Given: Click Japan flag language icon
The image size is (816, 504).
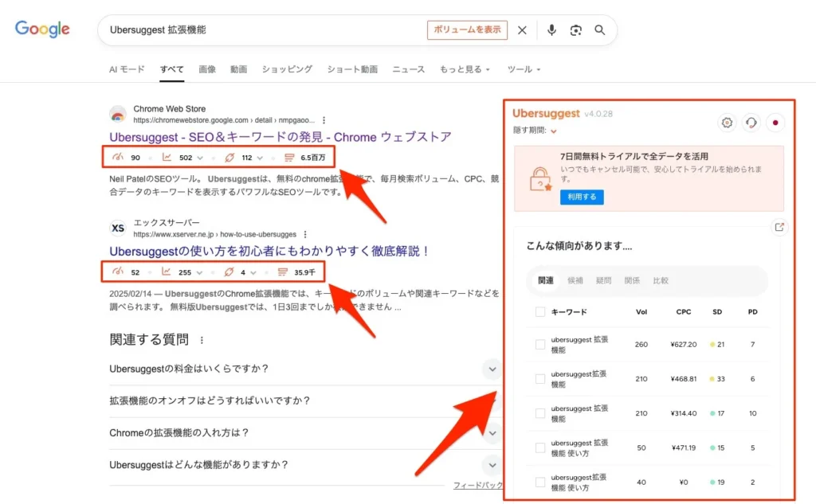Looking at the screenshot, I should point(775,123).
